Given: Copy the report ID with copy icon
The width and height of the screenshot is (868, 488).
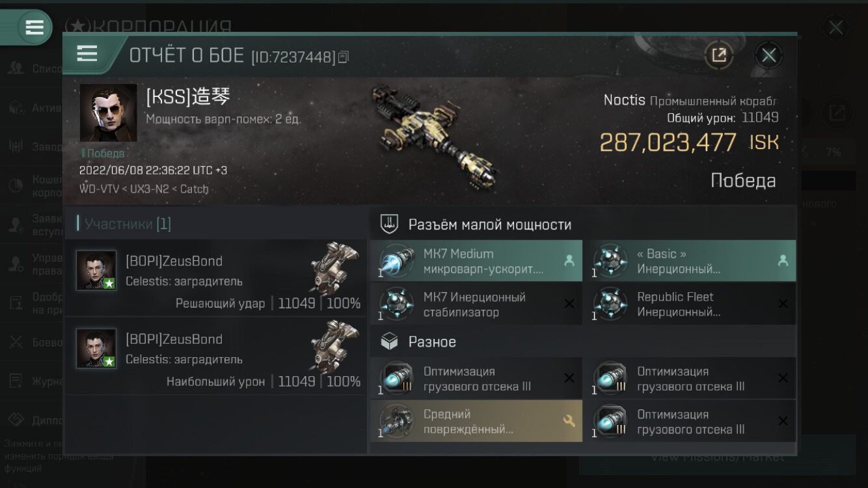Looking at the screenshot, I should click(344, 57).
